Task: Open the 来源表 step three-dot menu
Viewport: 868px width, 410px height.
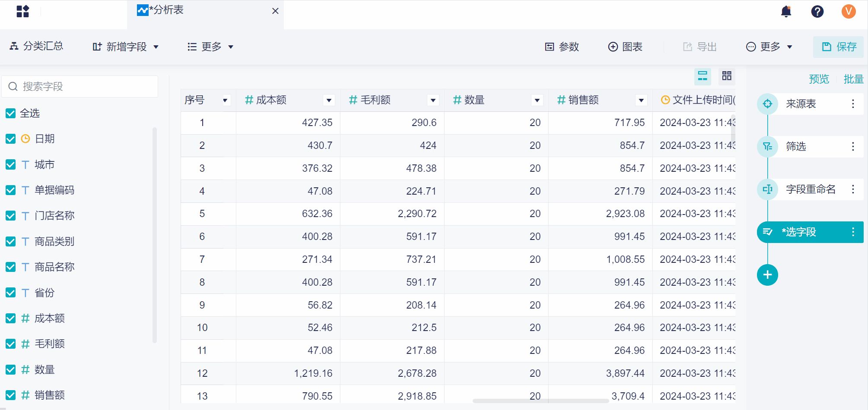Action: [x=853, y=104]
